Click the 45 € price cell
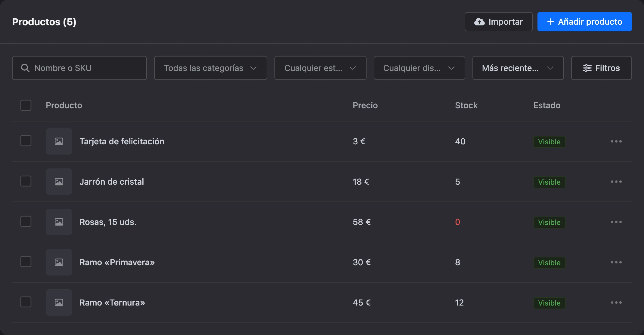 (362, 303)
